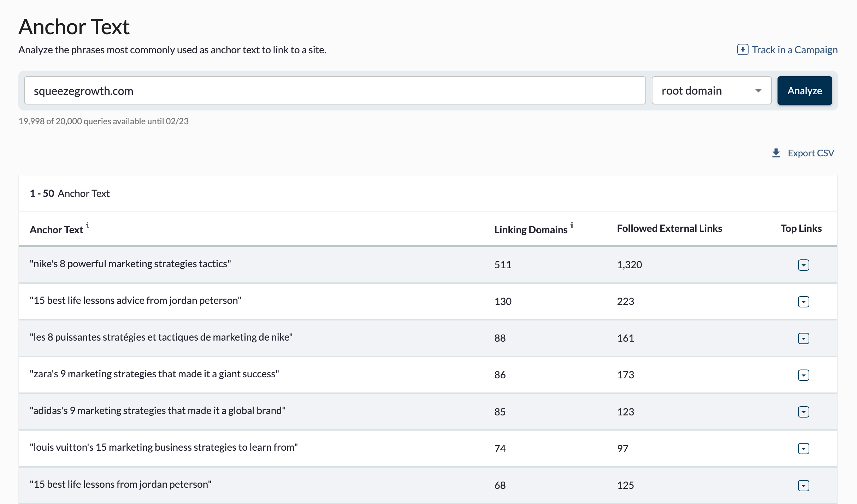Click the Followed External Links column header
Image resolution: width=857 pixels, height=504 pixels.
[x=669, y=228]
